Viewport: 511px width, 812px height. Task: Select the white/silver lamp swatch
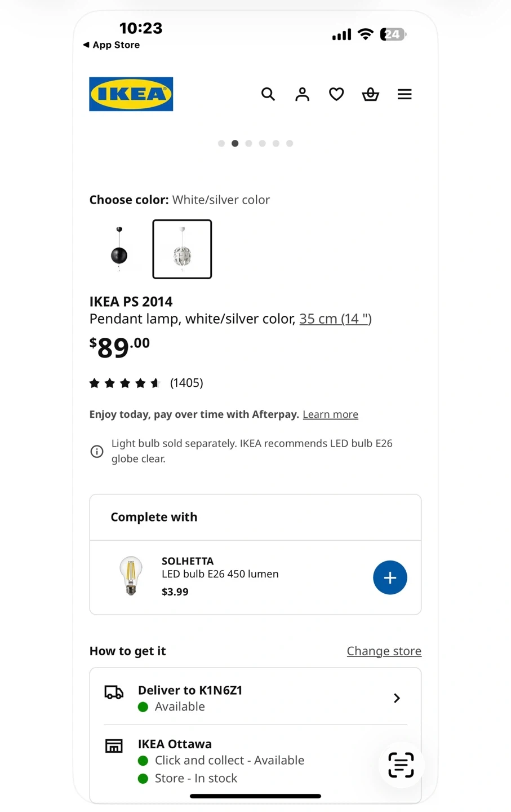point(182,249)
